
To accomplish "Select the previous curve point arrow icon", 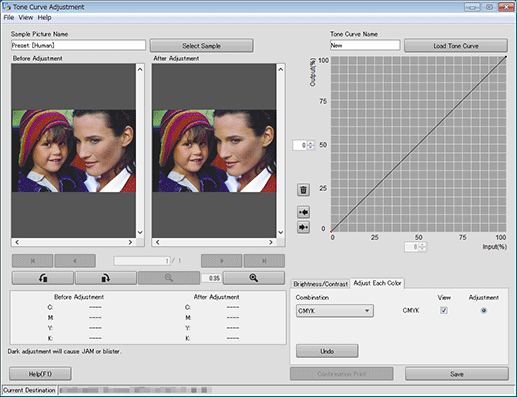I will pos(303,212).
